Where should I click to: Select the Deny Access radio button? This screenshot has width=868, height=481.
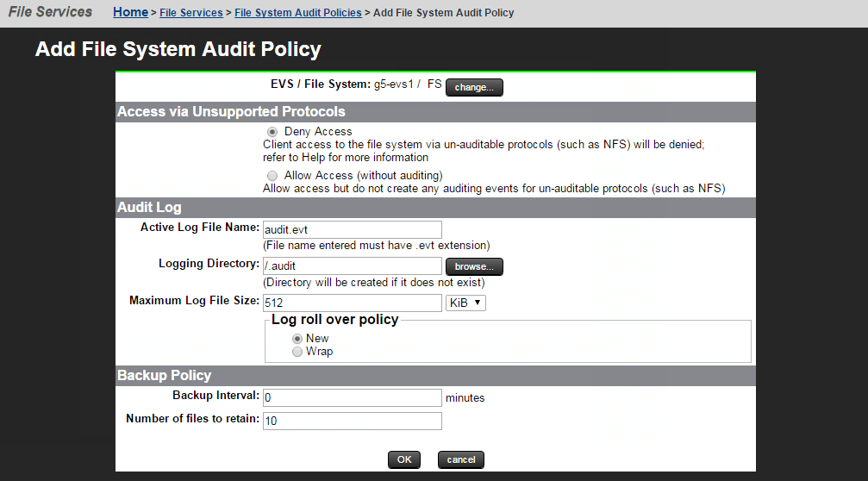272,132
